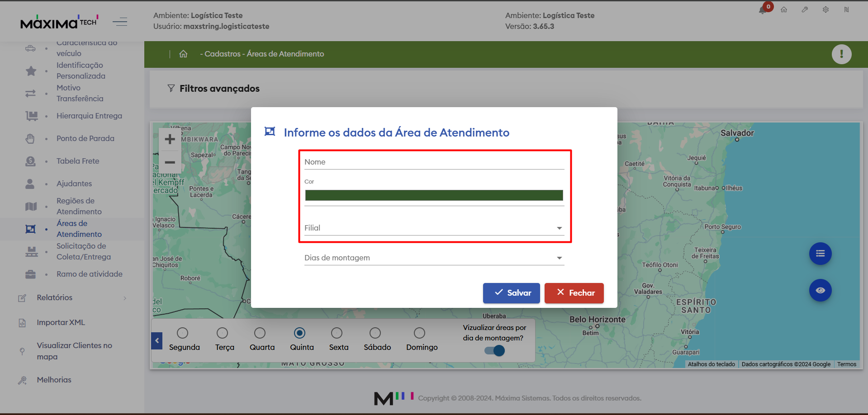Click the Dados cartográficos ©2024 Google text
The image size is (868, 415).
786,364
